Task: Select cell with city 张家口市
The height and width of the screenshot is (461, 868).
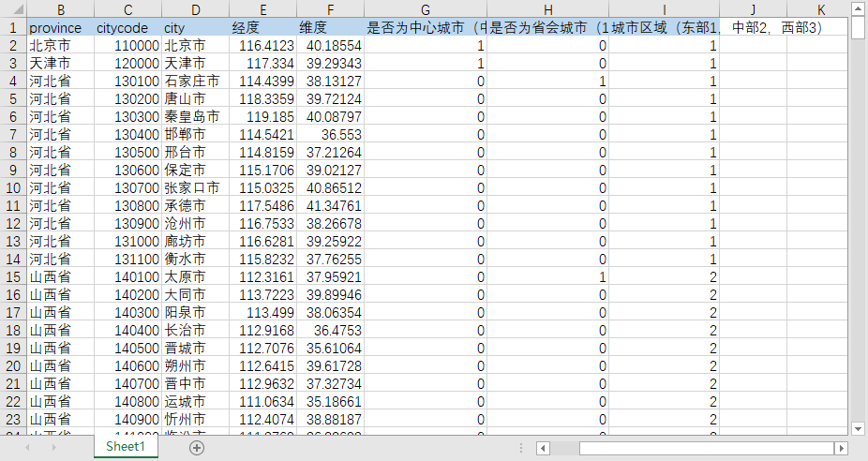Action: pyautogui.click(x=195, y=187)
